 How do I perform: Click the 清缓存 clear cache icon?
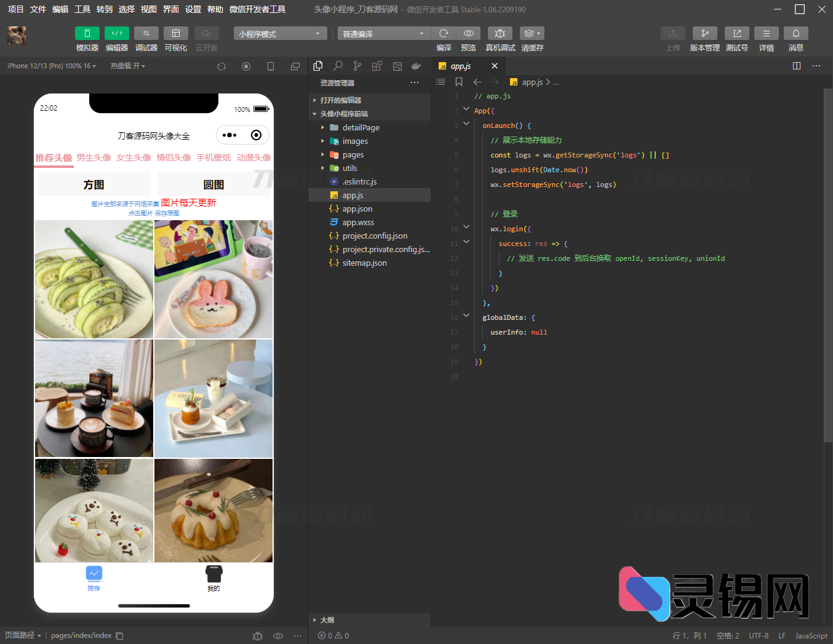click(532, 33)
